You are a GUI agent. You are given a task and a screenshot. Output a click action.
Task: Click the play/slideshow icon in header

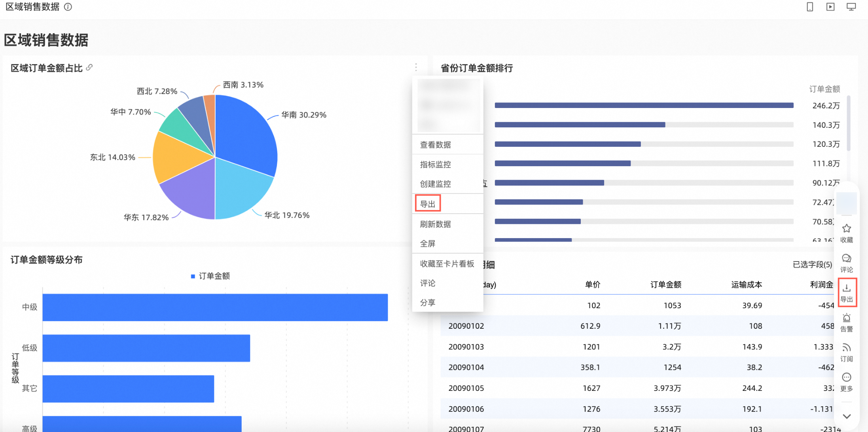click(830, 7)
